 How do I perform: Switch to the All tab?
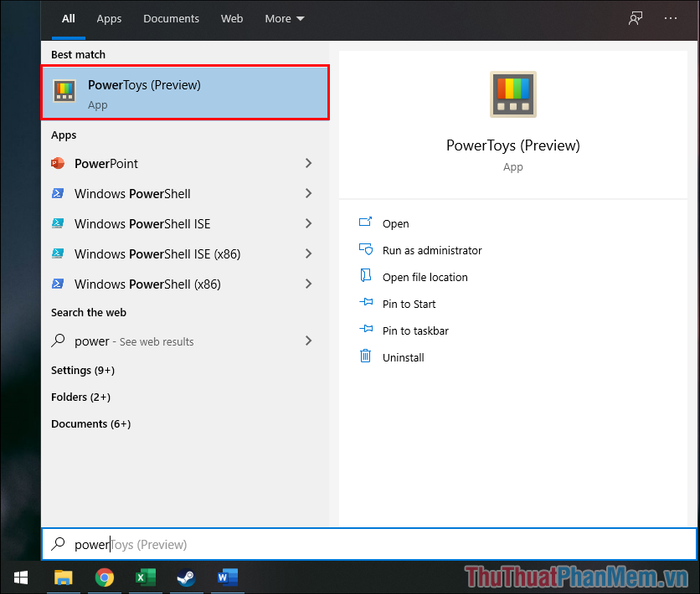pos(68,19)
